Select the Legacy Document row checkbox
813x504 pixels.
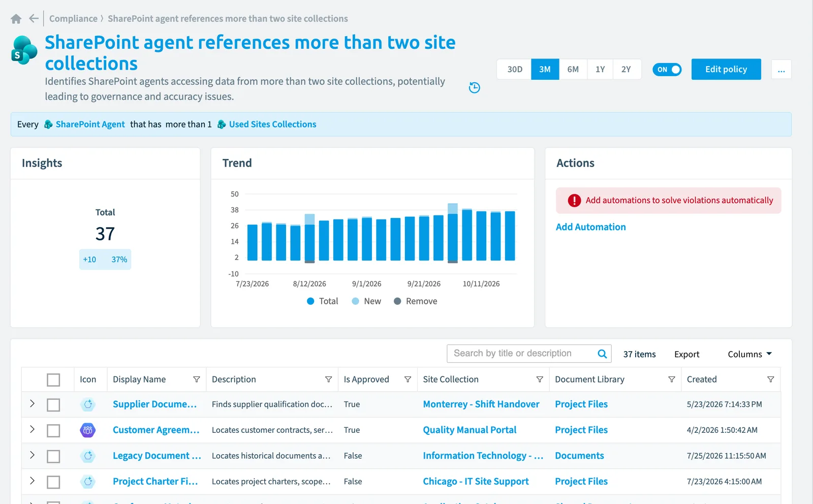tap(53, 456)
